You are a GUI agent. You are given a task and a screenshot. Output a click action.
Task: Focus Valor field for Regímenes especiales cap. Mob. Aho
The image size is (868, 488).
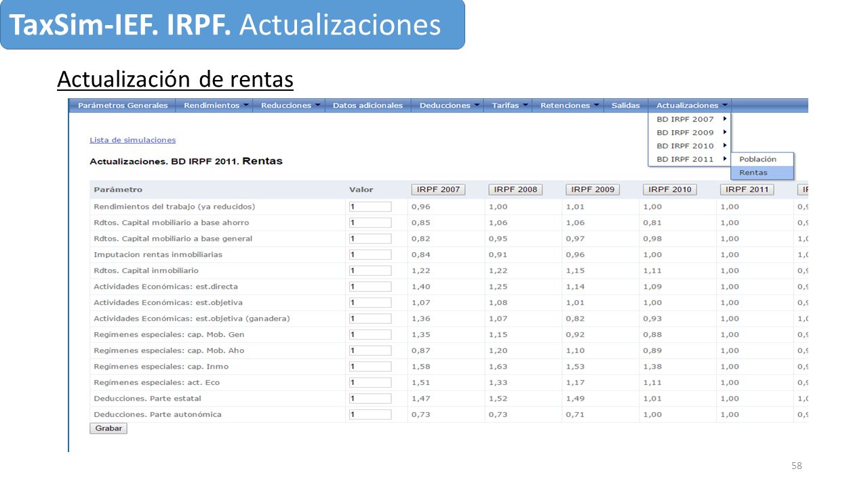[x=370, y=350]
